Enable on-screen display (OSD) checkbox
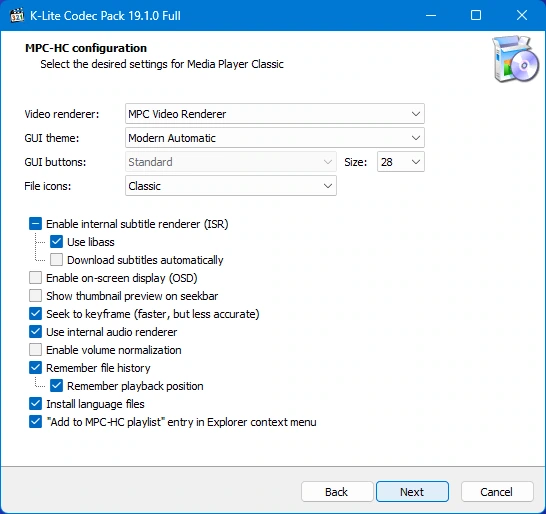This screenshot has height=514, width=546. coord(36,278)
